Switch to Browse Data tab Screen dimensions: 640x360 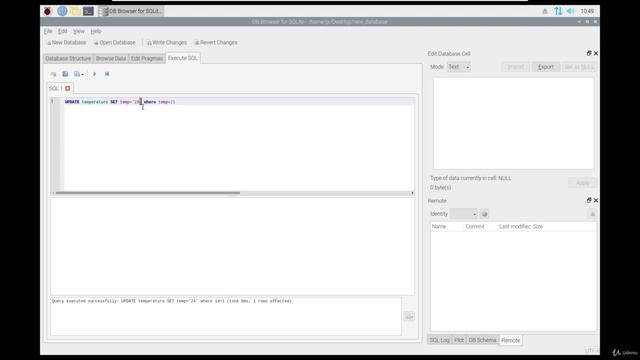pyautogui.click(x=111, y=58)
